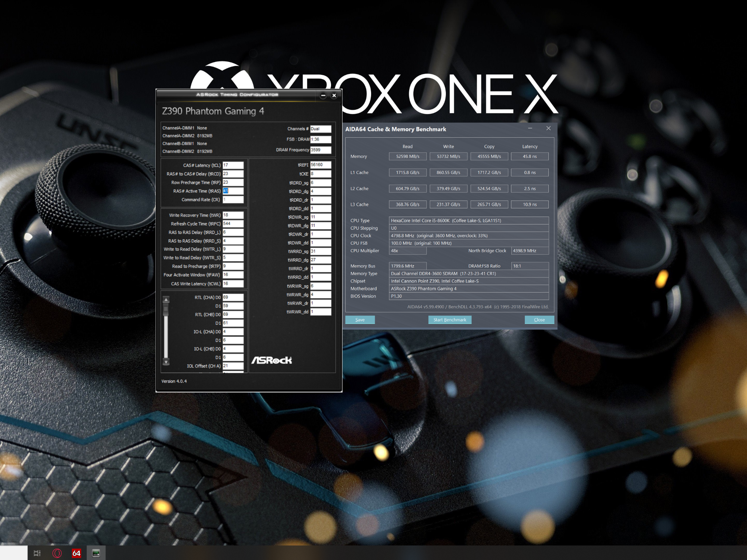747x560 pixels.
Task: Click the Opera GX taskbar icon
Action: click(x=57, y=553)
